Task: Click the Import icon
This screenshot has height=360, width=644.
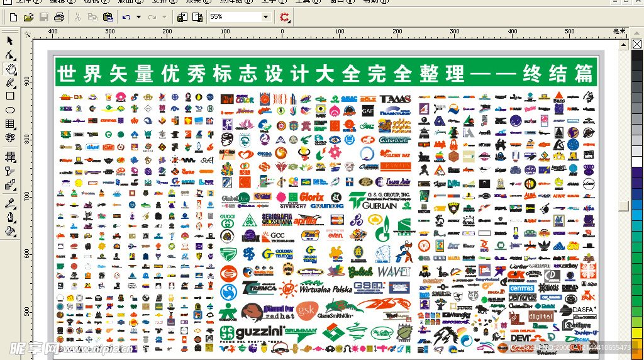Action: [x=182, y=17]
